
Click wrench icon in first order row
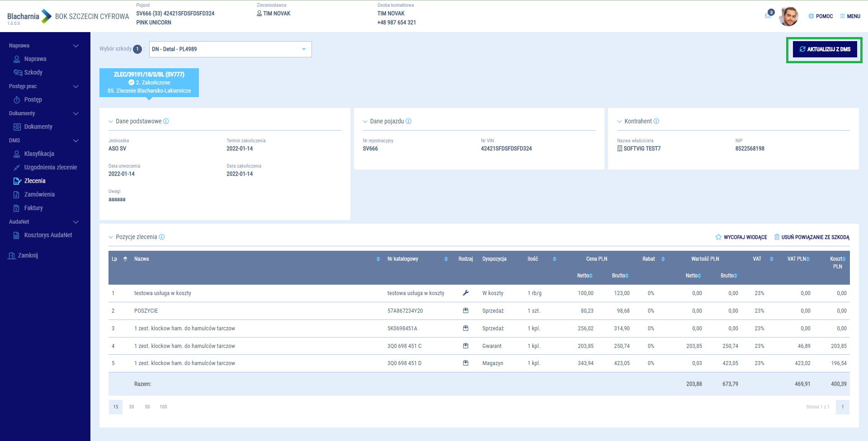point(466,293)
